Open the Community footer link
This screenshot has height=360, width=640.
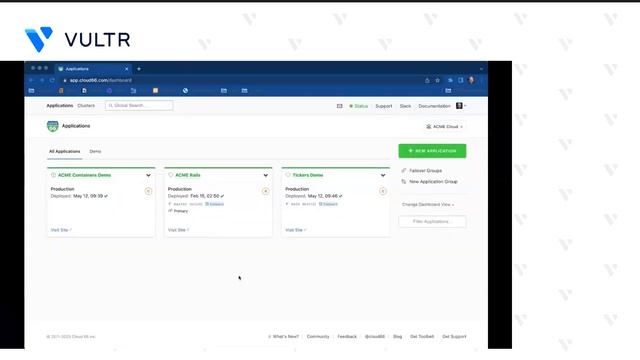click(x=318, y=337)
